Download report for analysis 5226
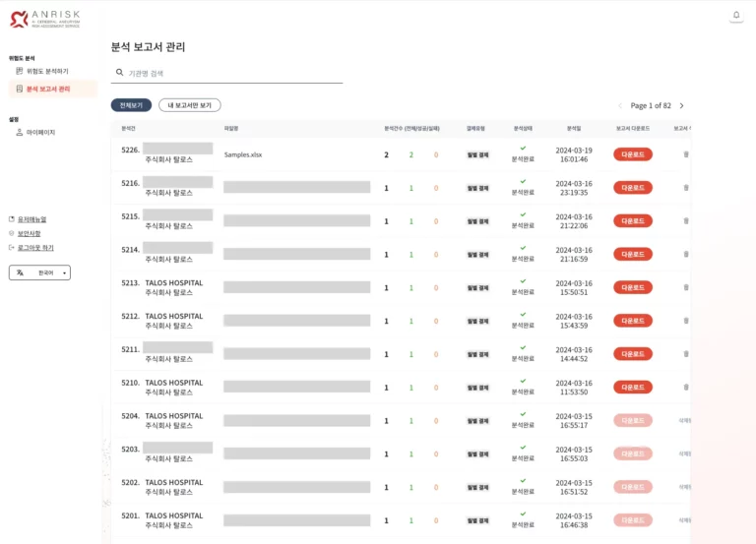The height and width of the screenshot is (544, 756). coord(632,154)
